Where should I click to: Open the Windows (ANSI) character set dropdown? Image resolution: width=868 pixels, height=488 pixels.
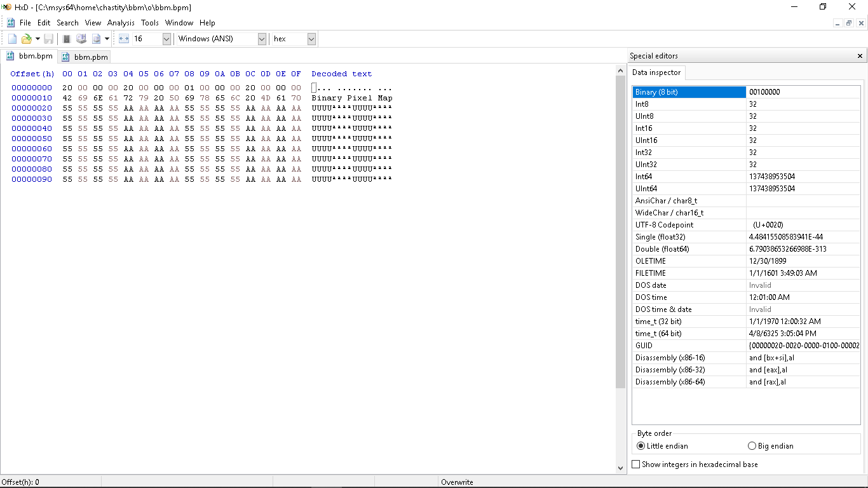click(261, 38)
